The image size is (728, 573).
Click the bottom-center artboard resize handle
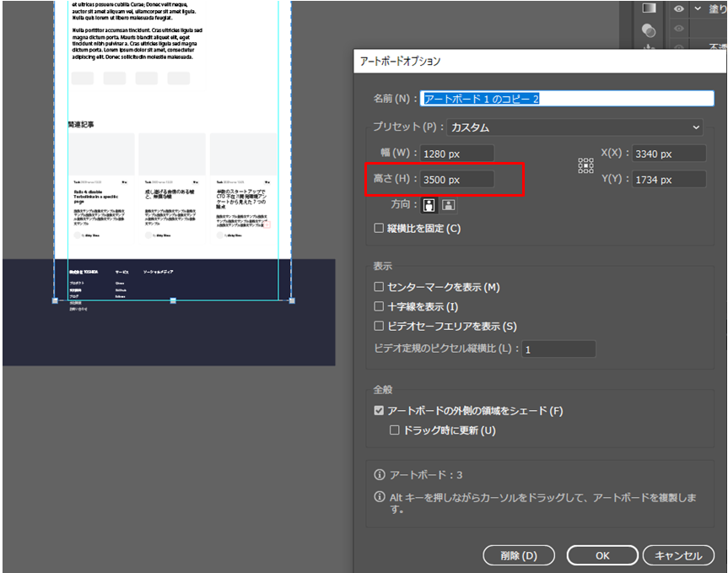[173, 301]
